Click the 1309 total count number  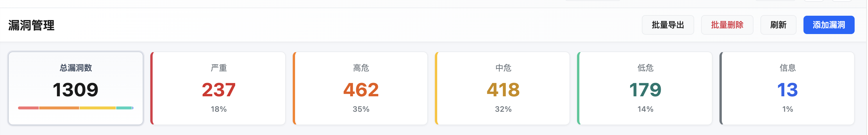coord(76,90)
